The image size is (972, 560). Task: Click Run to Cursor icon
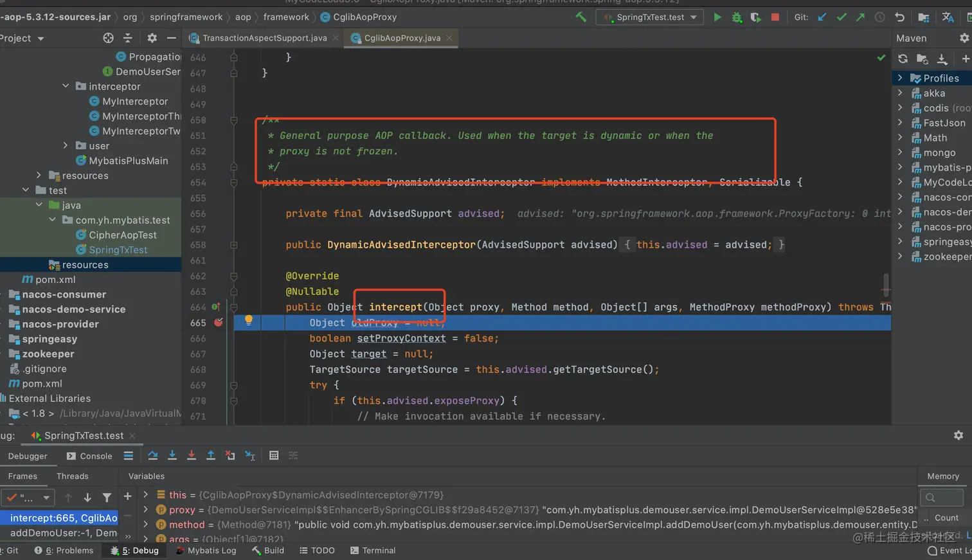249,455
